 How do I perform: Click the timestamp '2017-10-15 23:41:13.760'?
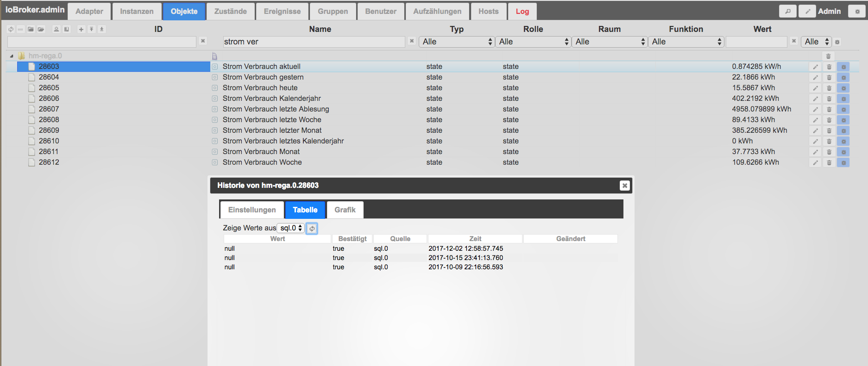pos(465,258)
